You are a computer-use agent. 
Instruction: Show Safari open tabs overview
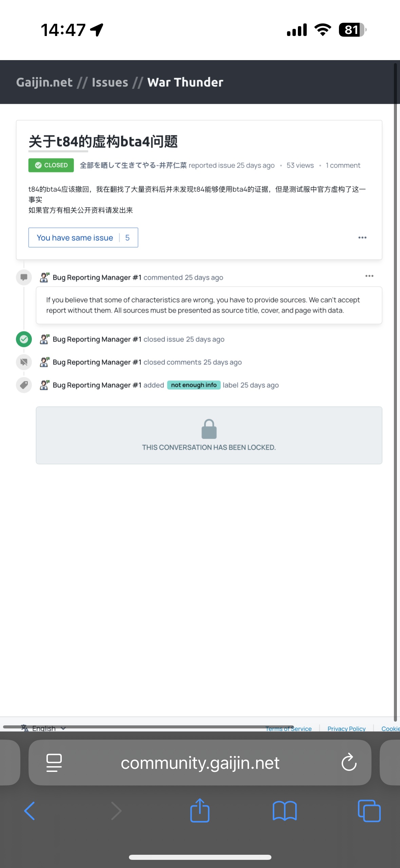pyautogui.click(x=369, y=811)
